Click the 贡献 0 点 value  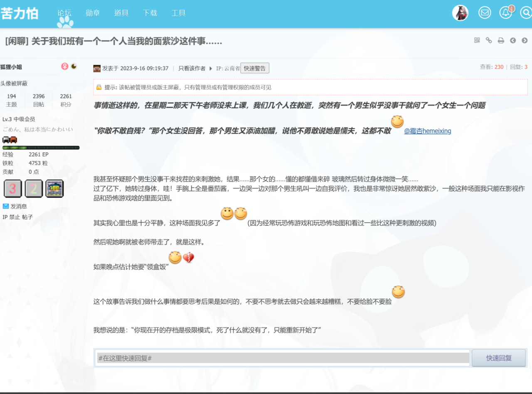point(34,172)
